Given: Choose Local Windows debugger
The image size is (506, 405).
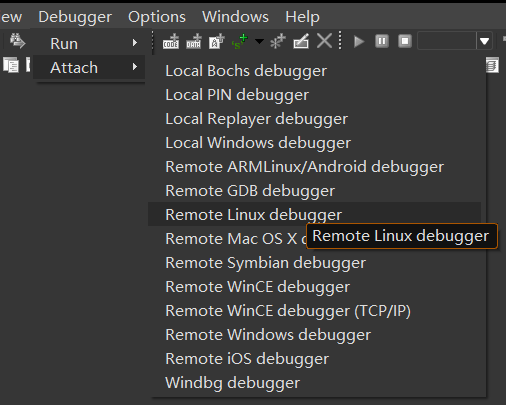Looking at the screenshot, I should pos(314,143).
